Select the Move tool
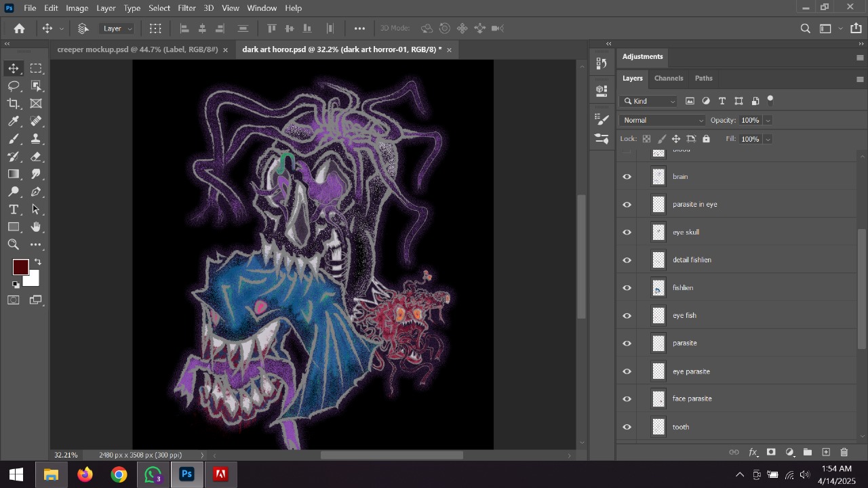868x488 pixels. (14, 68)
